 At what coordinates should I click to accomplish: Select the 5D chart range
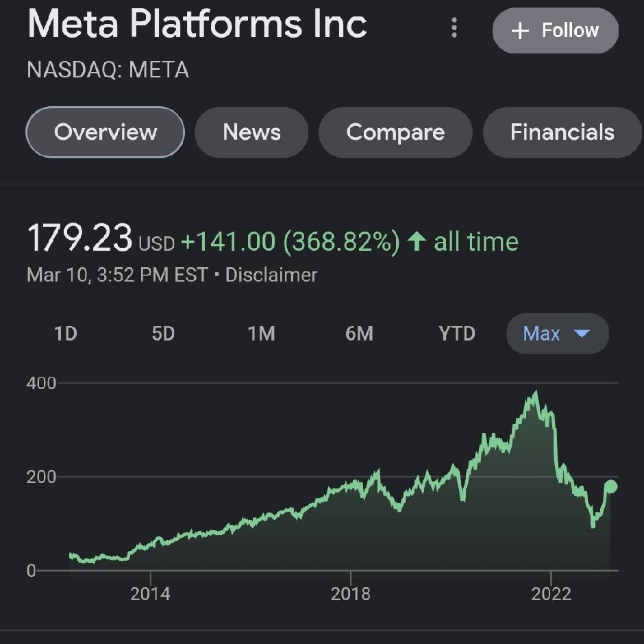click(x=163, y=334)
